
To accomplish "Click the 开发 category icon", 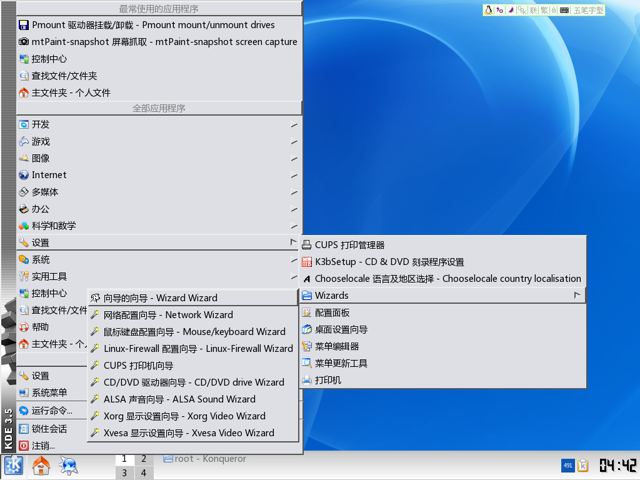I will coord(24,124).
